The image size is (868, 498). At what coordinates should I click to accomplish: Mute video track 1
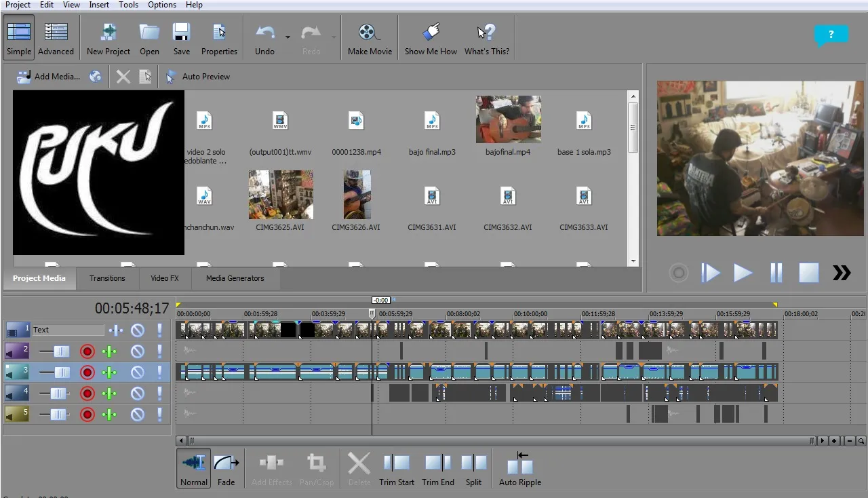tap(138, 330)
